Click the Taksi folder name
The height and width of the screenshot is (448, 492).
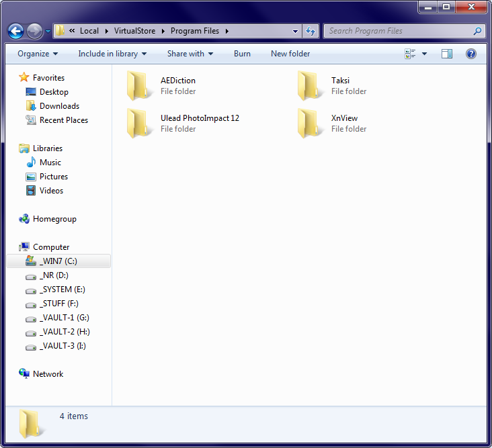(341, 81)
